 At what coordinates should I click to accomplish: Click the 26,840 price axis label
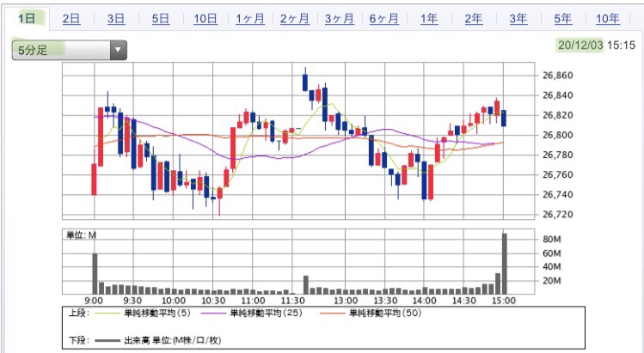[557, 95]
